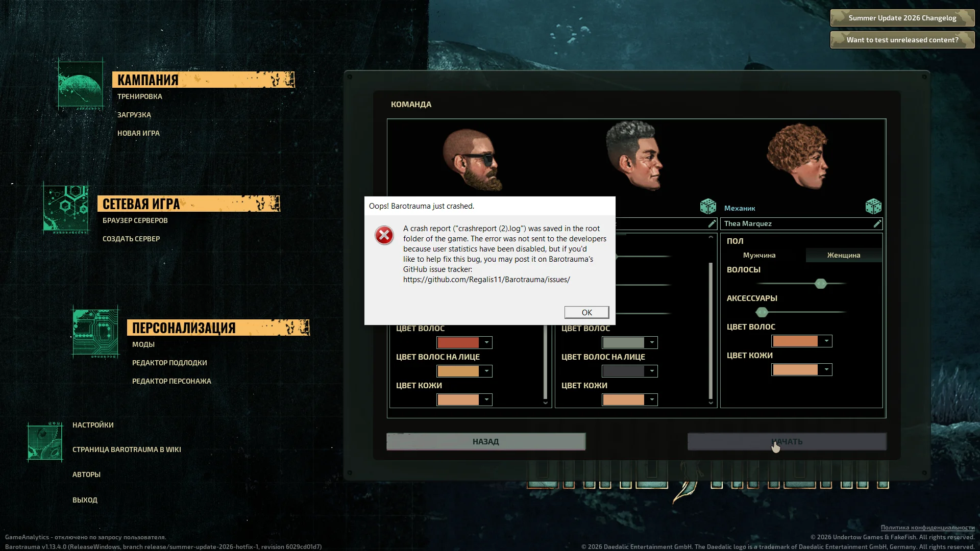Click the НАЧАТЬ button
The width and height of the screenshot is (980, 551).
point(787,442)
